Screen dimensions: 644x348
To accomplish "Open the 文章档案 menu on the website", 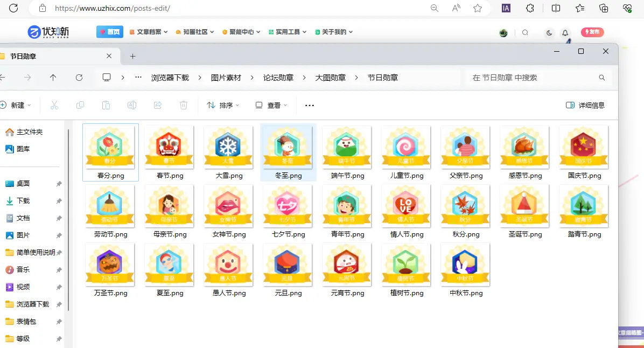I will [x=149, y=31].
